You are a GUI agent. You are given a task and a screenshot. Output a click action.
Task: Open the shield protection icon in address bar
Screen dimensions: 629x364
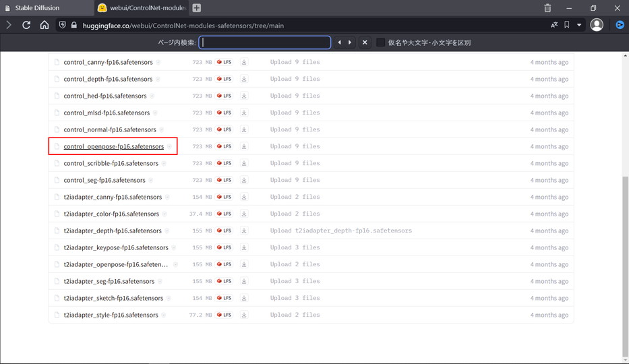tap(63, 25)
